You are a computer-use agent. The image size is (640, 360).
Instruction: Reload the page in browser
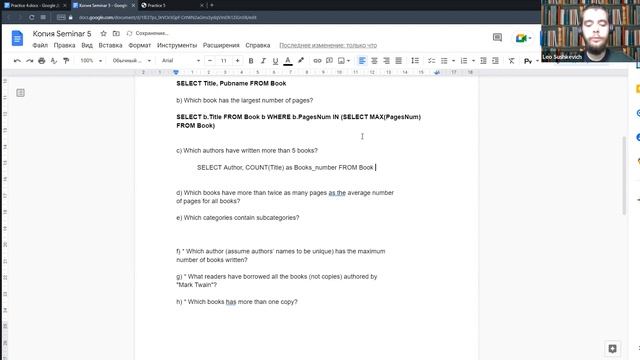31,17
